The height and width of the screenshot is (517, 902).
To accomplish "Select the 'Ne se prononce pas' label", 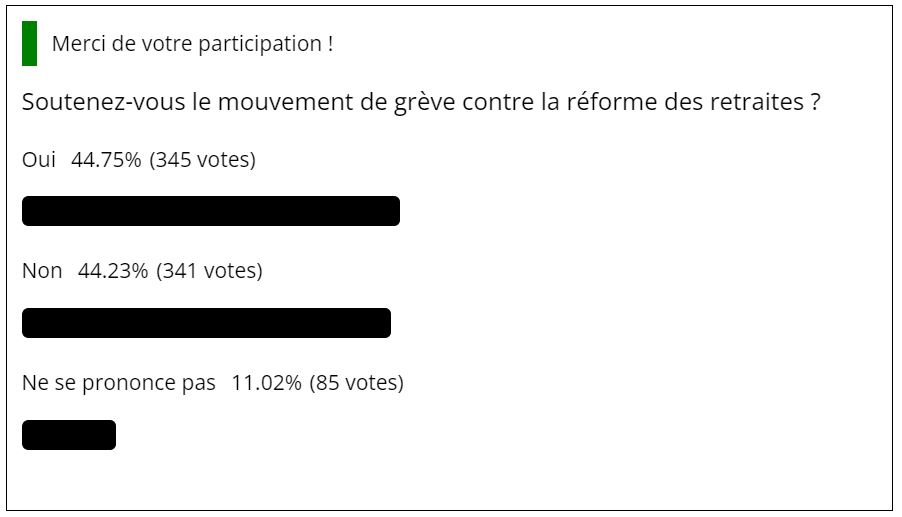I will pyautogui.click(x=119, y=382).
